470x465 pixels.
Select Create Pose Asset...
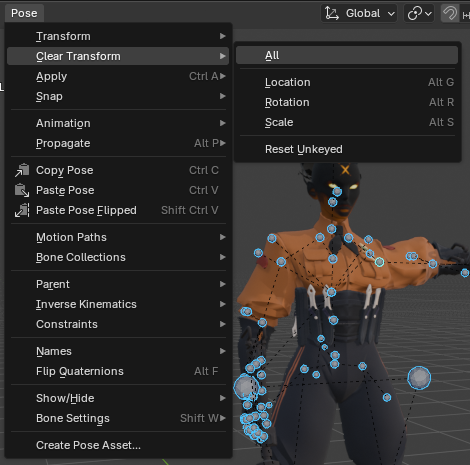point(118,445)
